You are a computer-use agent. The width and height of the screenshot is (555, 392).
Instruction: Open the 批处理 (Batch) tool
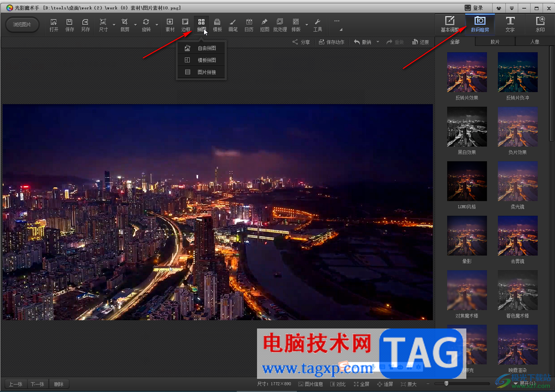pos(280,25)
